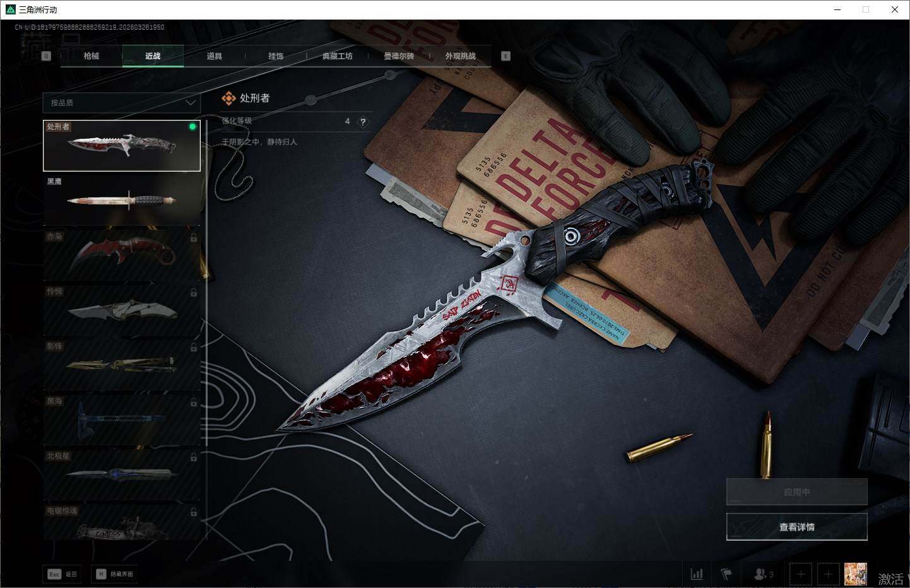Click the second plus invite slot
The image size is (910, 588).
[x=829, y=574]
